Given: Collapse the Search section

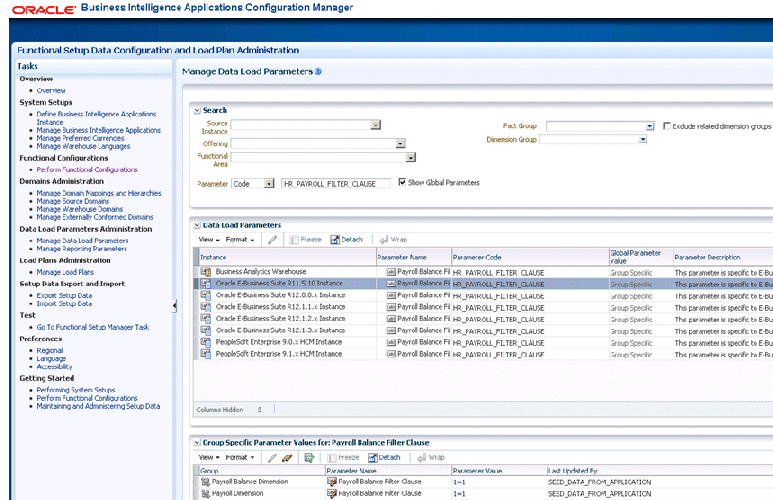Looking at the screenshot, I should tap(197, 110).
